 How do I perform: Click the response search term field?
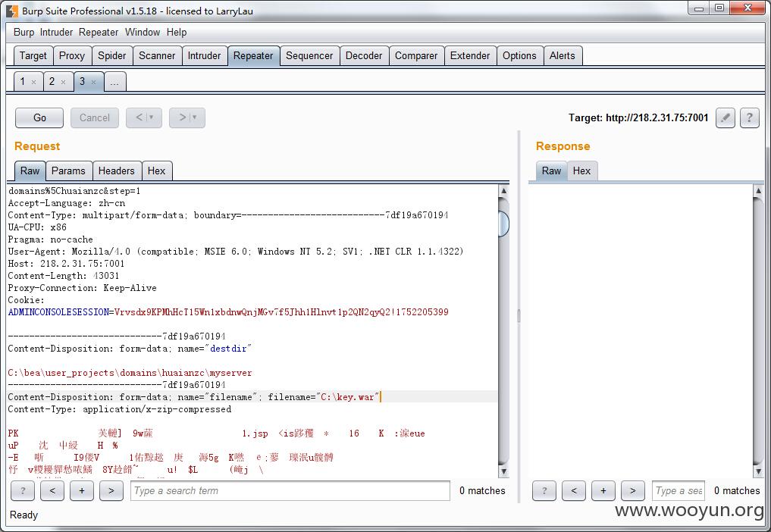679,491
